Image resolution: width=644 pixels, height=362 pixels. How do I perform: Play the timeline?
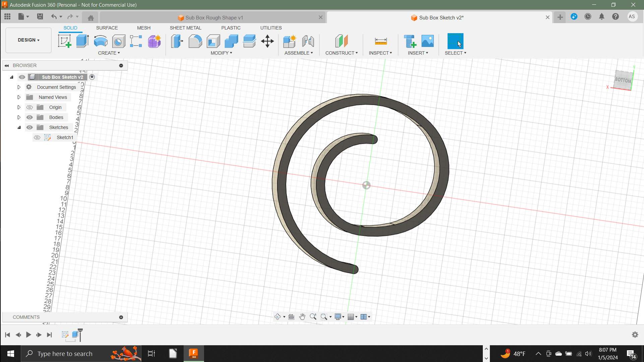click(x=28, y=335)
